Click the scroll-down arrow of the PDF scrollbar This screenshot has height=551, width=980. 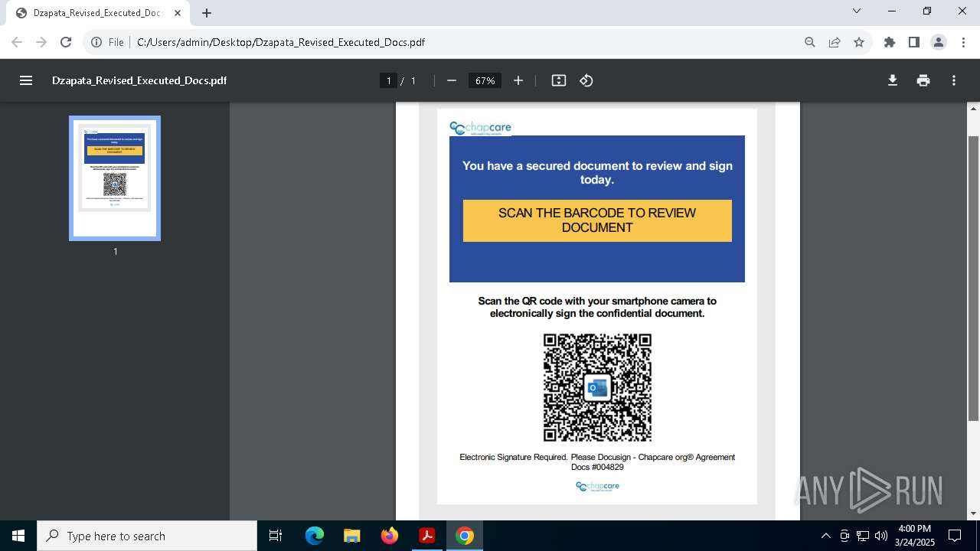[973, 514]
